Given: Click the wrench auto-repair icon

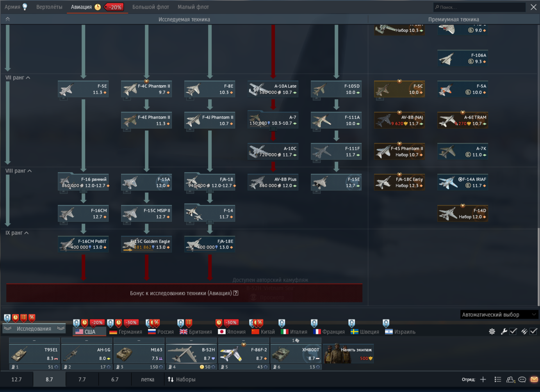Looking at the screenshot, I should pos(504,331).
